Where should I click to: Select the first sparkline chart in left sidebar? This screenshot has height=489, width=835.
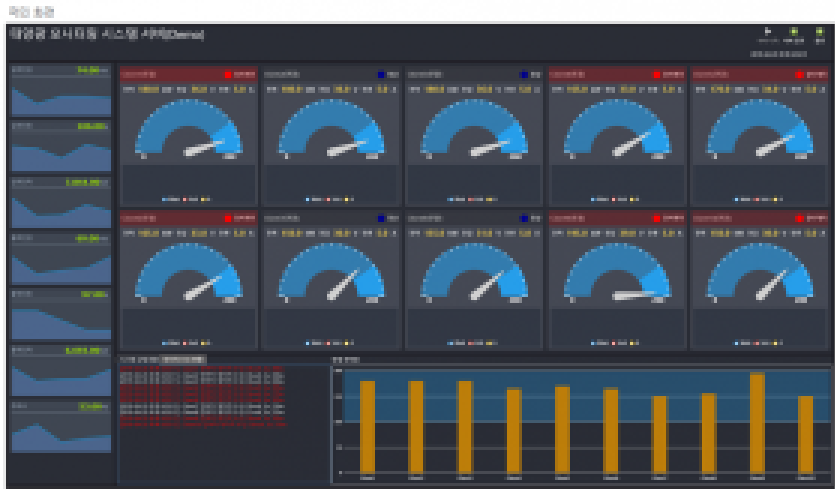[x=61, y=97]
